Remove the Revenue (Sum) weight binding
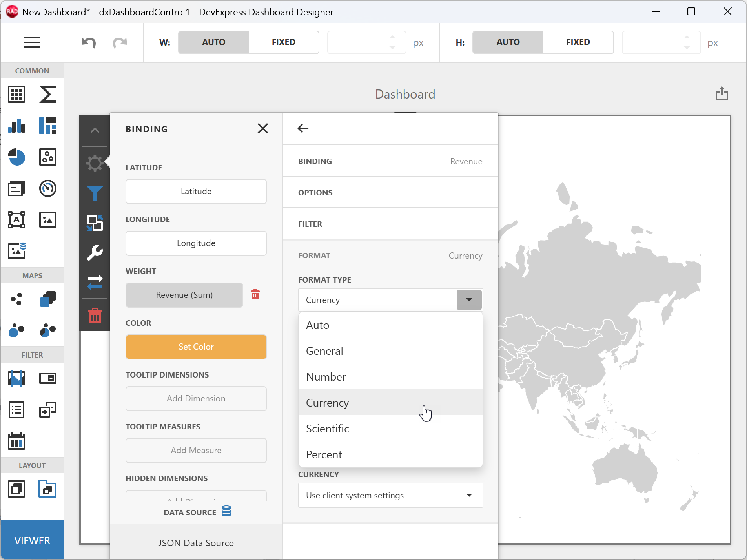The height and width of the screenshot is (560, 747). 255,294
